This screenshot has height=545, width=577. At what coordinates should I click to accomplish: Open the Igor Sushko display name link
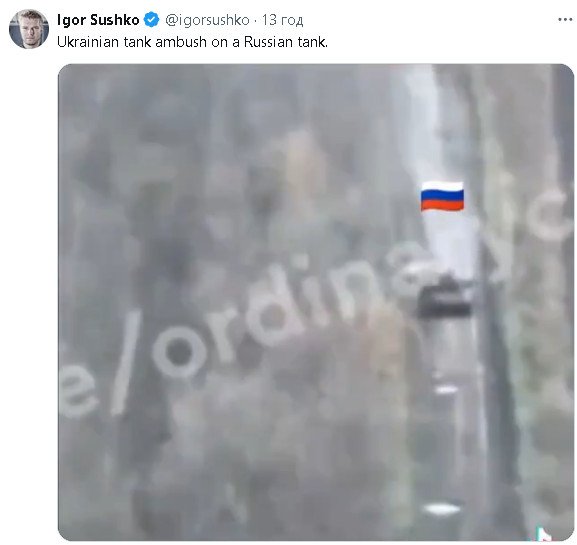(98, 20)
